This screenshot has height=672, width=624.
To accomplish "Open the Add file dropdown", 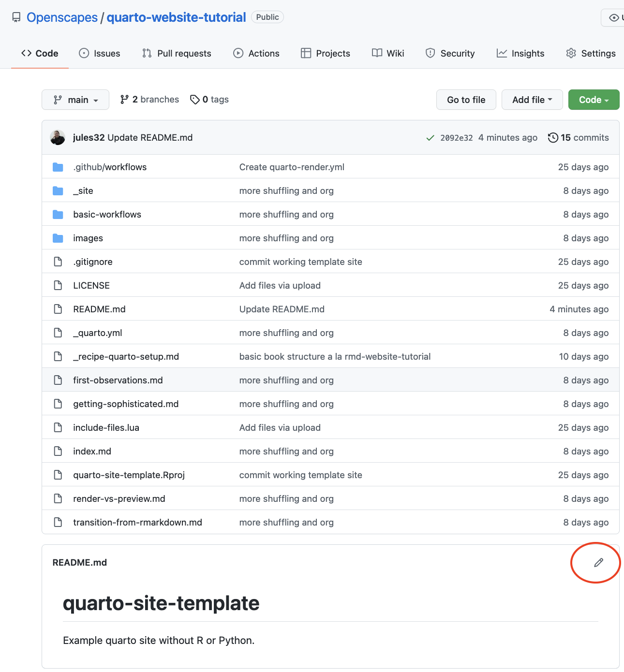I will tap(532, 100).
